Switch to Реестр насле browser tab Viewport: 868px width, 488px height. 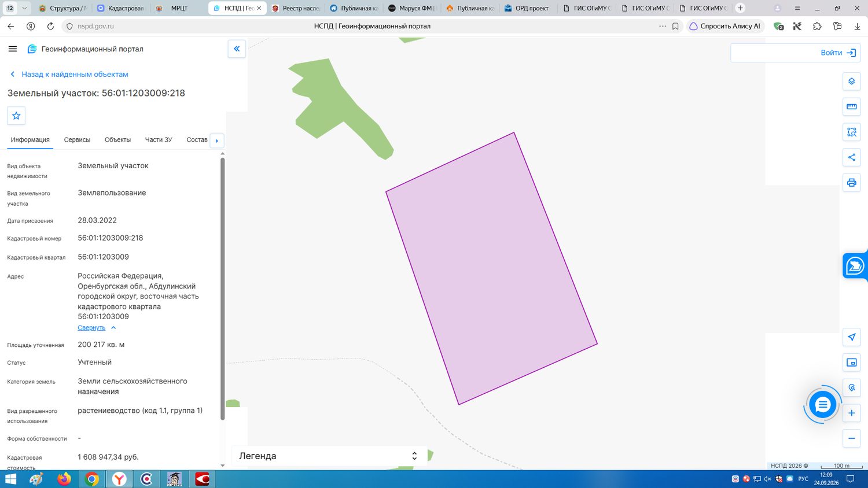pos(295,8)
